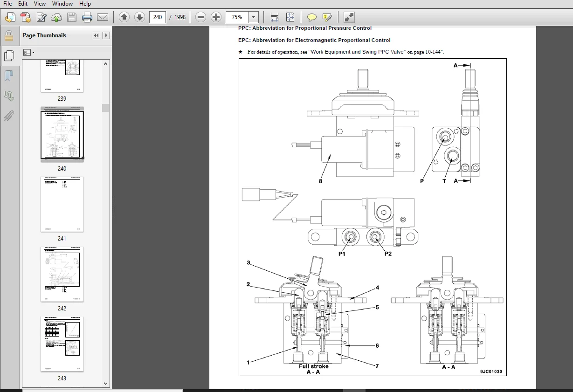The image size is (573, 392).
Task: Fit page width with scrolling icon
Action: click(275, 17)
